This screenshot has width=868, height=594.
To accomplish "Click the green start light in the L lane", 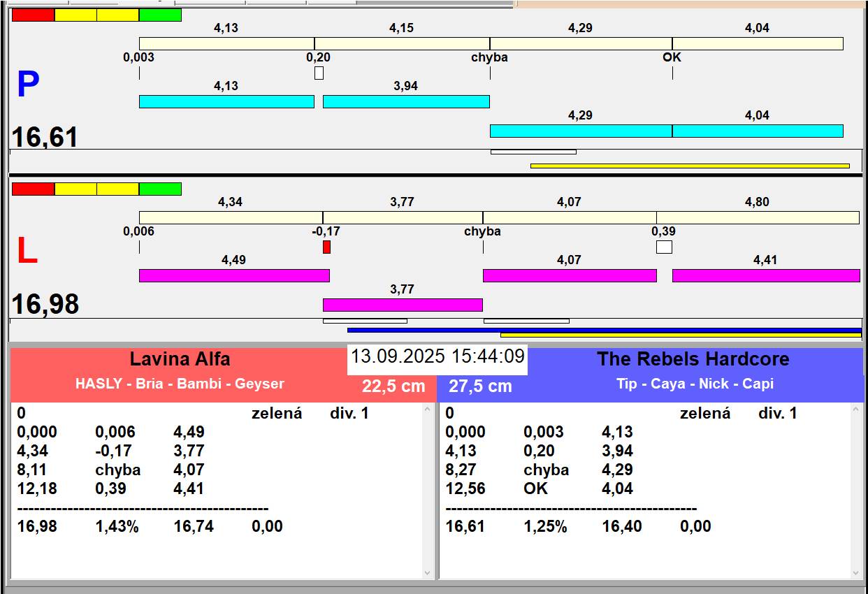I will pos(160,189).
